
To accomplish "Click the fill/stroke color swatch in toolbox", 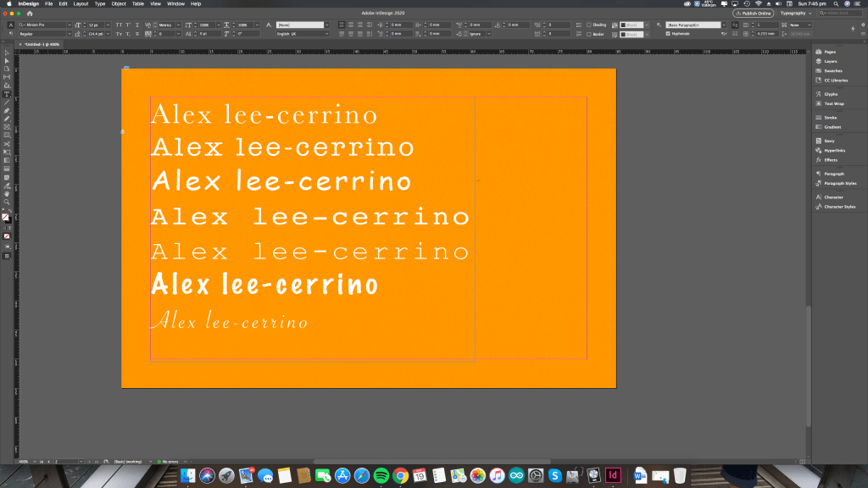I will (x=6, y=217).
